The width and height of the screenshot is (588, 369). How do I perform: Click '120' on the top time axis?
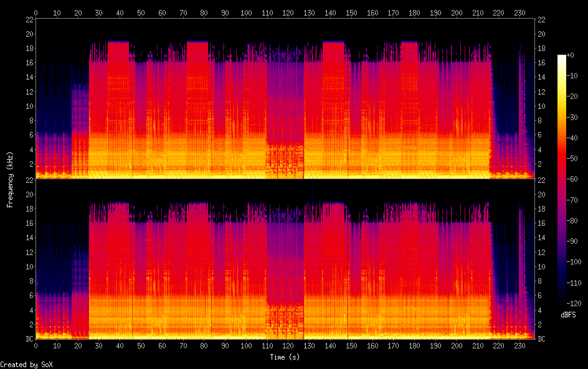(x=288, y=12)
